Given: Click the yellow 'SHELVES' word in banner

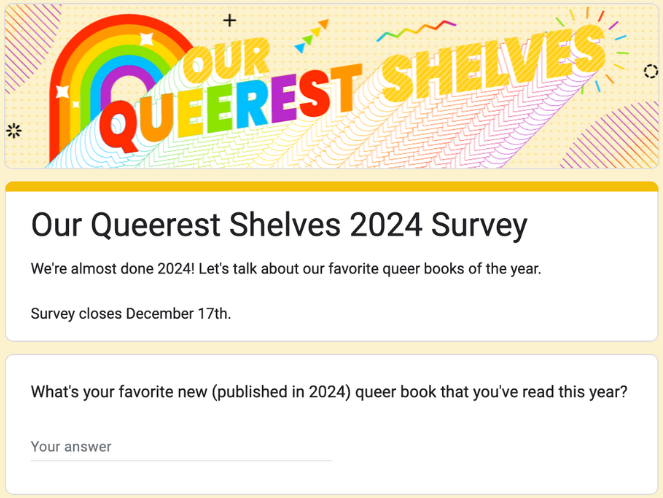Looking at the screenshot, I should (x=495, y=63).
